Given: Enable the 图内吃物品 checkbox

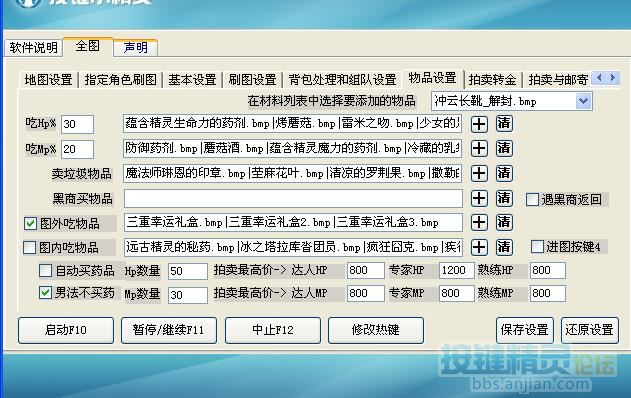Looking at the screenshot, I should point(29,247).
